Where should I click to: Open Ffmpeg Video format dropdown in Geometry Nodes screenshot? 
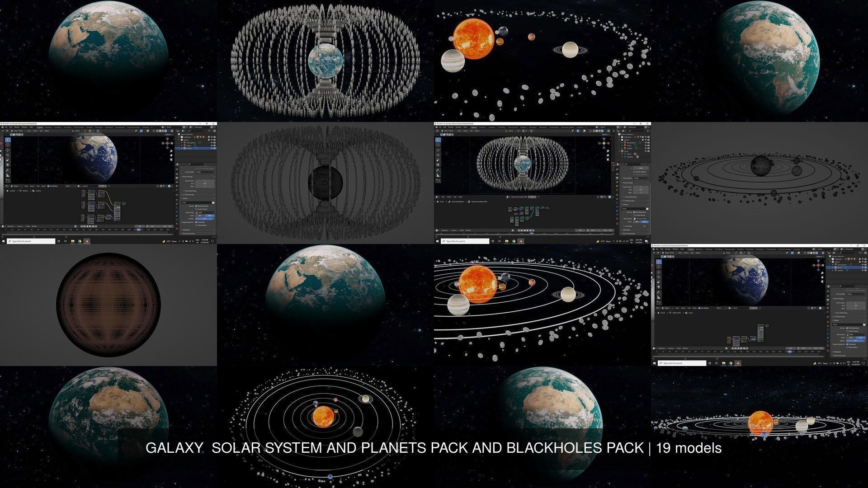(642, 219)
